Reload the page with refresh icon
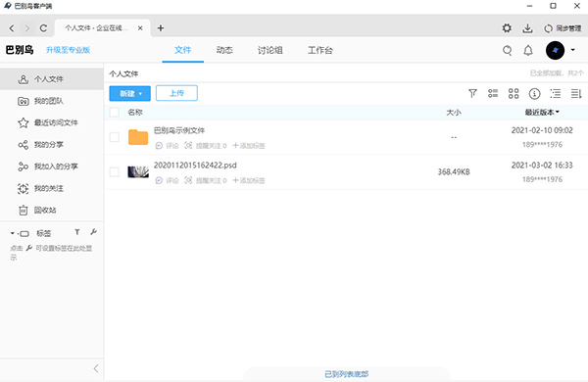The height and width of the screenshot is (382, 588). pyautogui.click(x=43, y=28)
